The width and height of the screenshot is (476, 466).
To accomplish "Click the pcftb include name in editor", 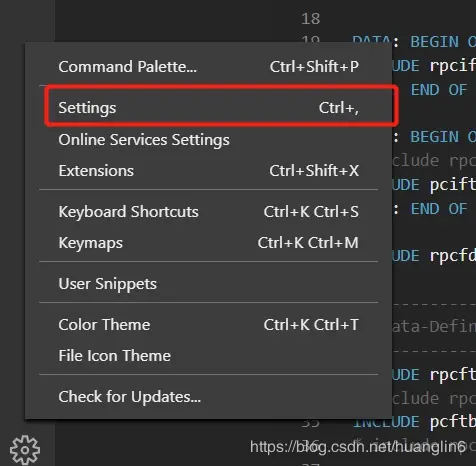I will pos(452,422).
